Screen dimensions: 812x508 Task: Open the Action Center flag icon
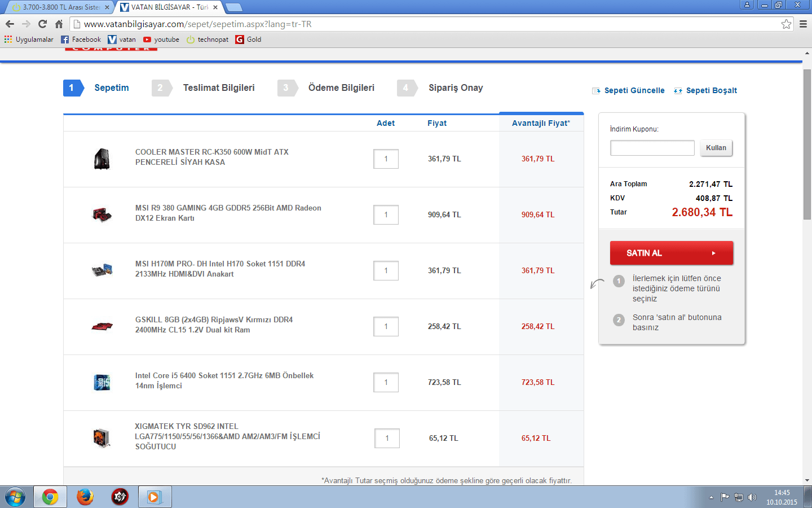[x=725, y=497]
